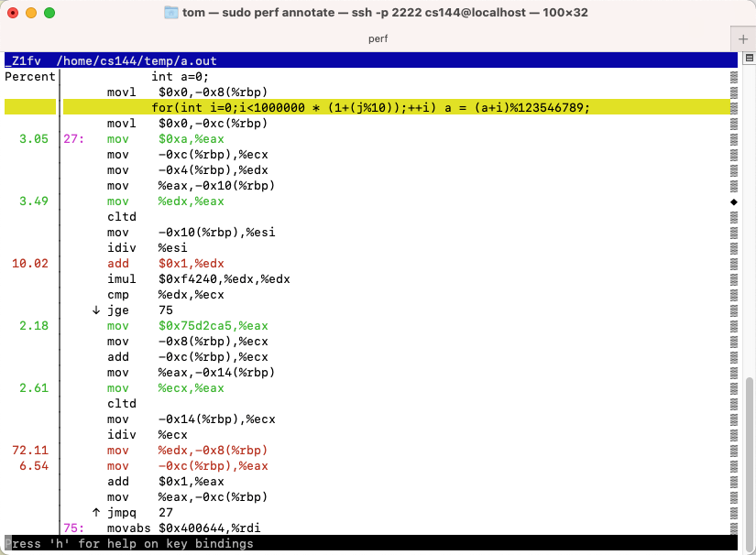756x555 pixels.
Task: Click the down arrow beside jge
Action: pyautogui.click(x=96, y=310)
